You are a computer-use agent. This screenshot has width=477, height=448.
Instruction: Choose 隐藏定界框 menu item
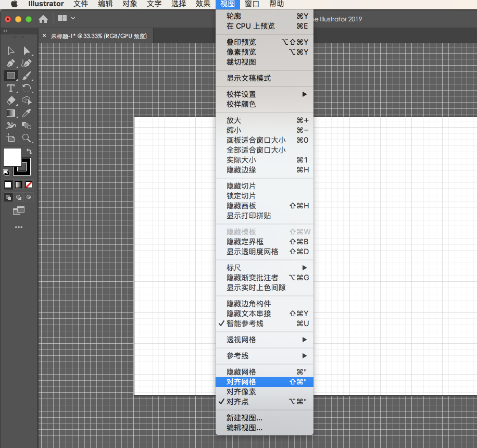click(265, 242)
